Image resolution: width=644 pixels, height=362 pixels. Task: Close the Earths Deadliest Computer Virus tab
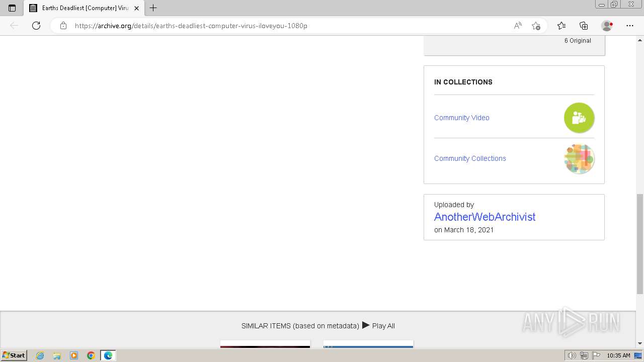136,8
